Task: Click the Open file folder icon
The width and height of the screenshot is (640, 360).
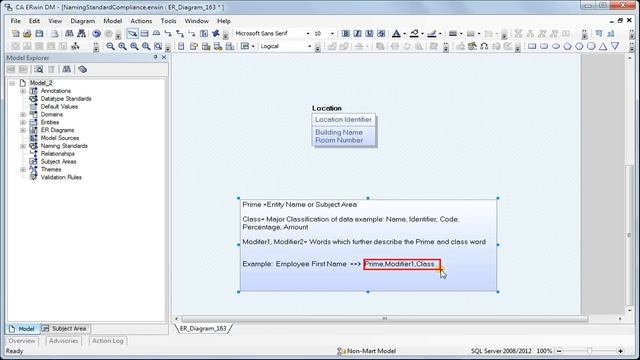Action: 27,33
